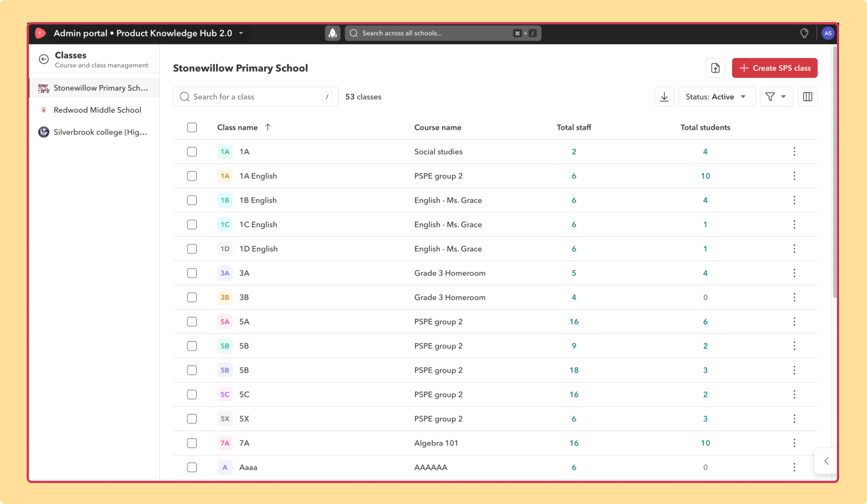Select the 1A Social studies row checkbox
Screen dimensions: 867x504
point(192,152)
